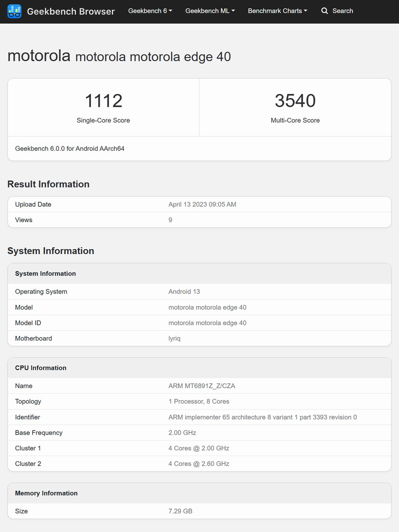Select Geekbench 6.0.0 for Android AArch64 text
The width and height of the screenshot is (399, 532).
point(70,149)
